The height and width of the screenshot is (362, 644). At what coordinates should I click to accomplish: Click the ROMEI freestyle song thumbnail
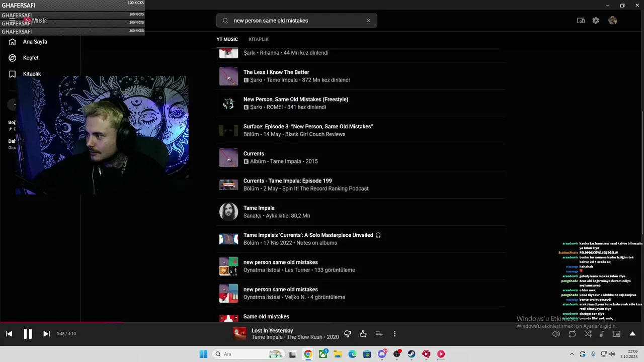click(228, 103)
